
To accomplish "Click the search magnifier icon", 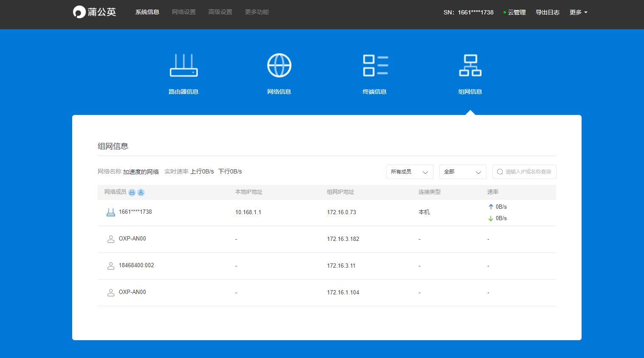I will pos(500,172).
